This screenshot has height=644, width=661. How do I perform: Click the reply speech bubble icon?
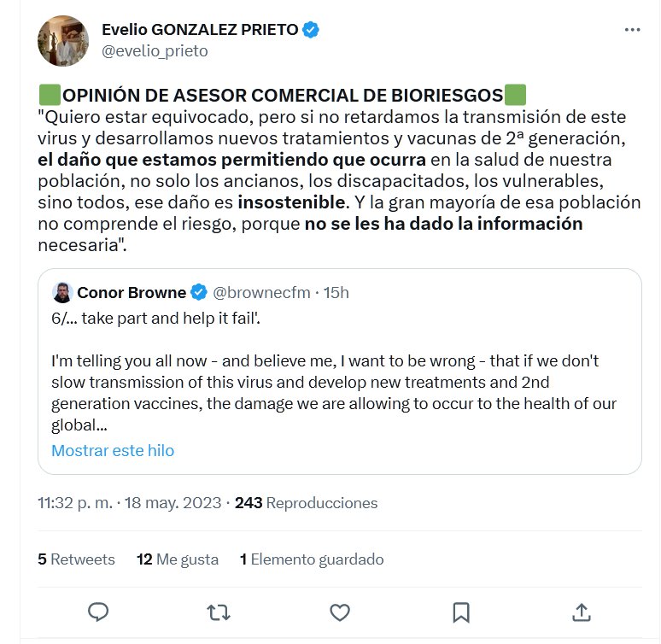click(99, 612)
